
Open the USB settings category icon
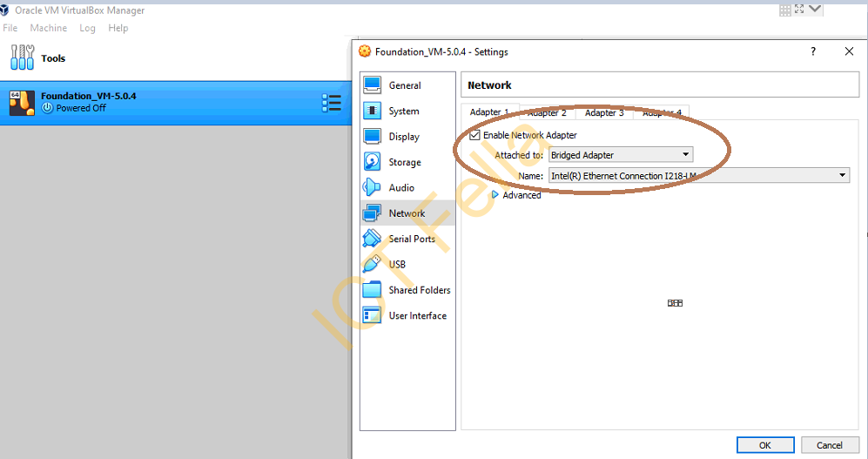(372, 264)
